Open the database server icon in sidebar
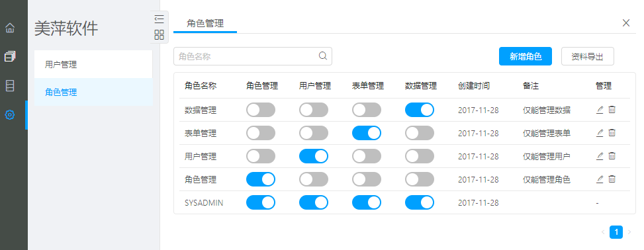The image size is (644, 250). [x=10, y=85]
